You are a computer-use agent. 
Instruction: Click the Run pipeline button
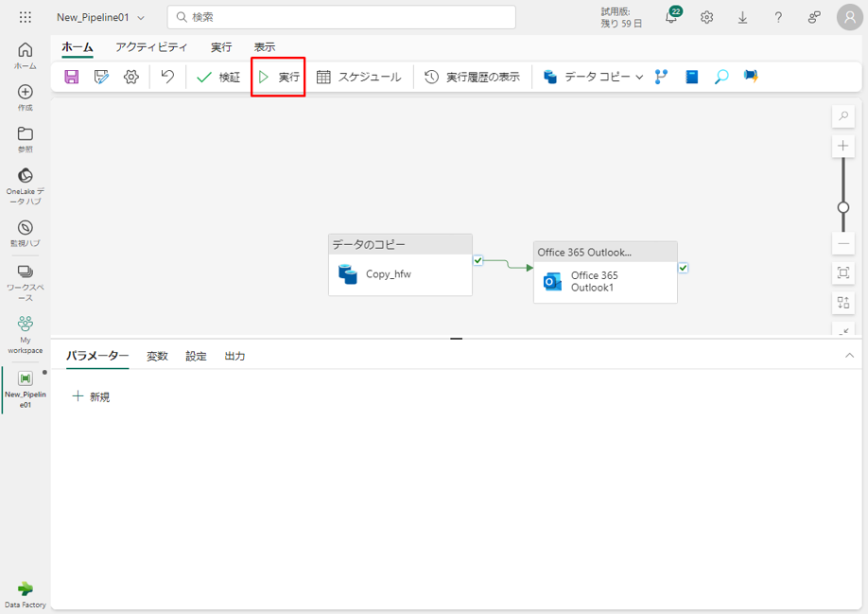coord(279,77)
